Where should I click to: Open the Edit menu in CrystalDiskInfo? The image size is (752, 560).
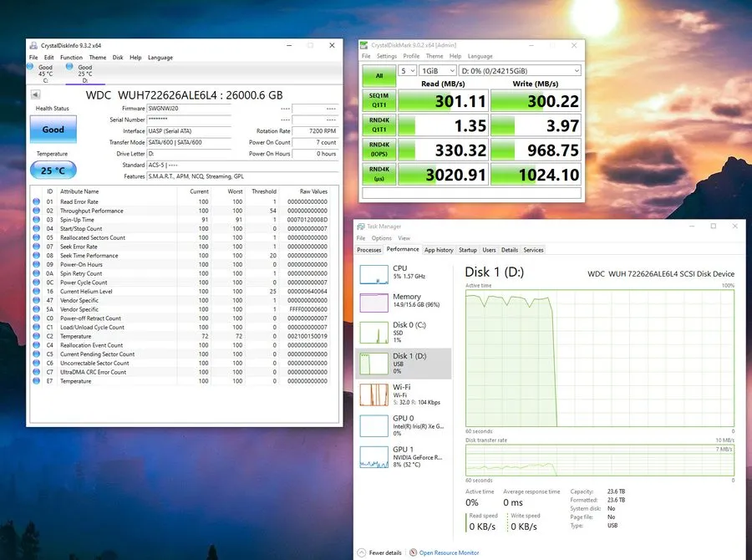coord(49,57)
